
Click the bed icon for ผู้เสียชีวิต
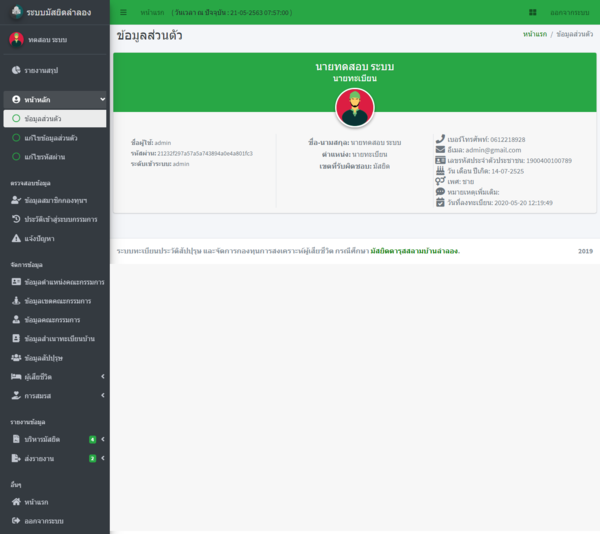16,376
